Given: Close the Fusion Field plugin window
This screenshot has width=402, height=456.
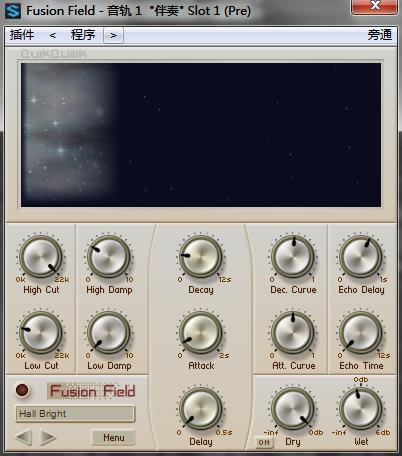Looking at the screenshot, I should (x=374, y=6).
